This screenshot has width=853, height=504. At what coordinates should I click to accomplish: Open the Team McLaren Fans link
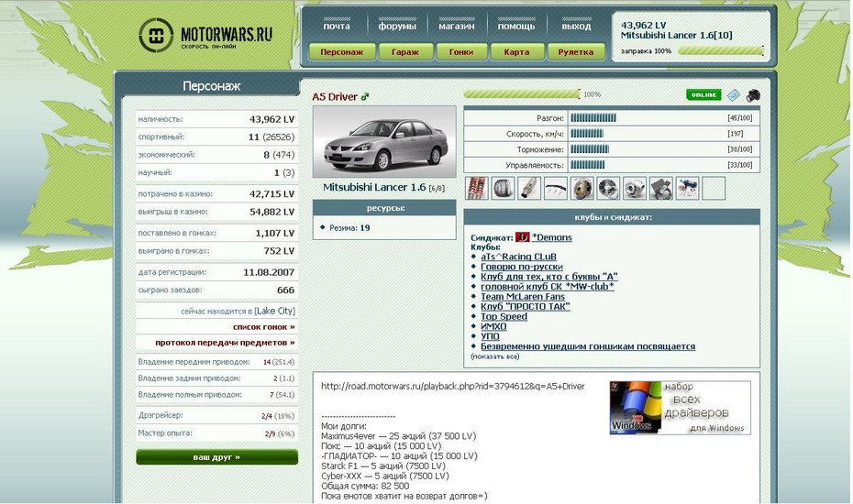pyautogui.click(x=522, y=296)
